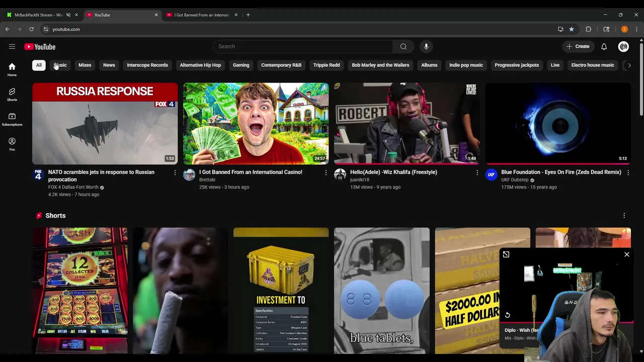Select the Progressive jackpots chip

pos(517,65)
